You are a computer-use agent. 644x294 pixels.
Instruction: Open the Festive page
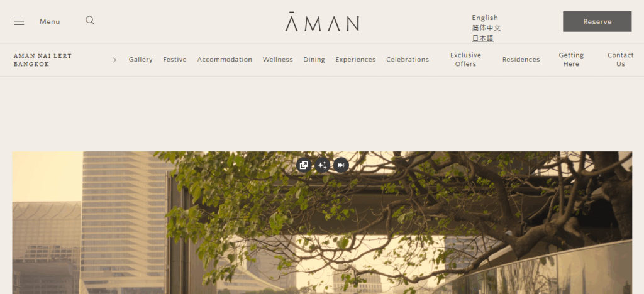[x=175, y=60]
